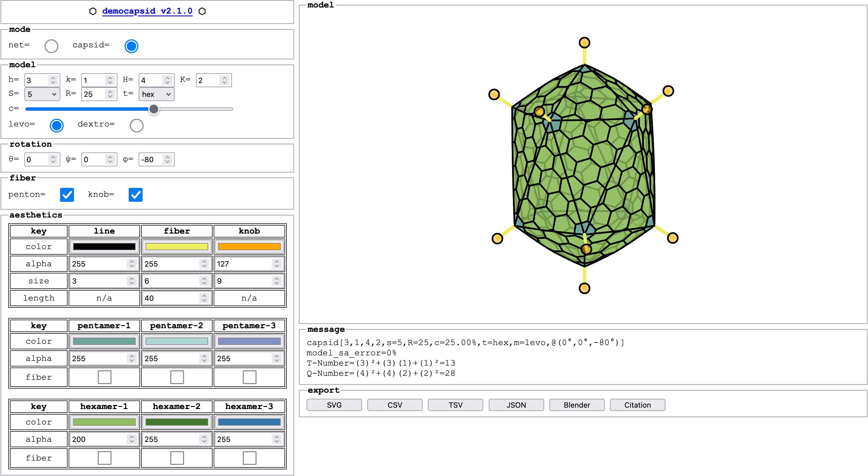Click stepper of phi rotation field
Screen dimensions: 868x476
click(x=167, y=159)
